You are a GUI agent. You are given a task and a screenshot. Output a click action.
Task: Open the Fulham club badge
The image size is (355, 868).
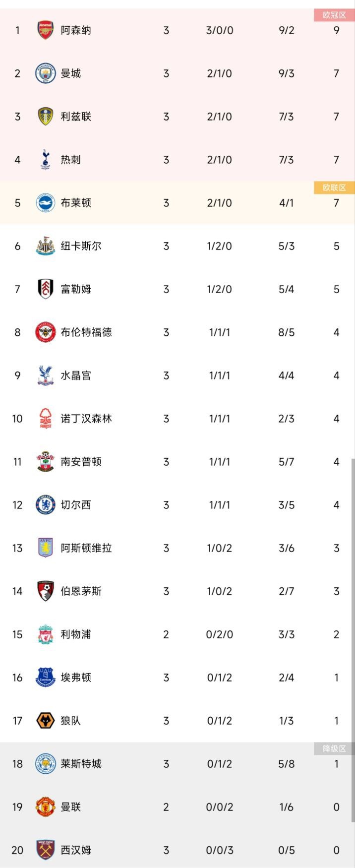point(46,289)
